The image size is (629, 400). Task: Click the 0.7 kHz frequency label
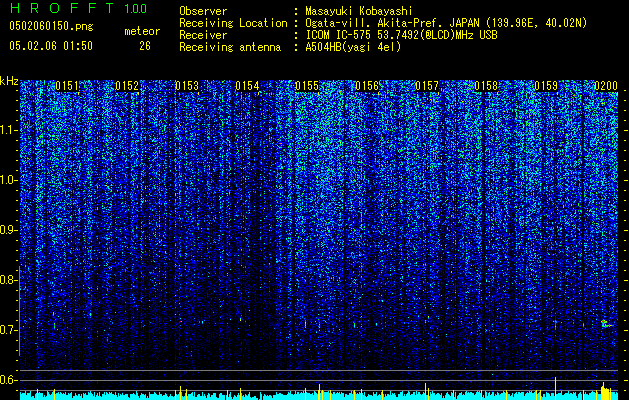click(8, 330)
